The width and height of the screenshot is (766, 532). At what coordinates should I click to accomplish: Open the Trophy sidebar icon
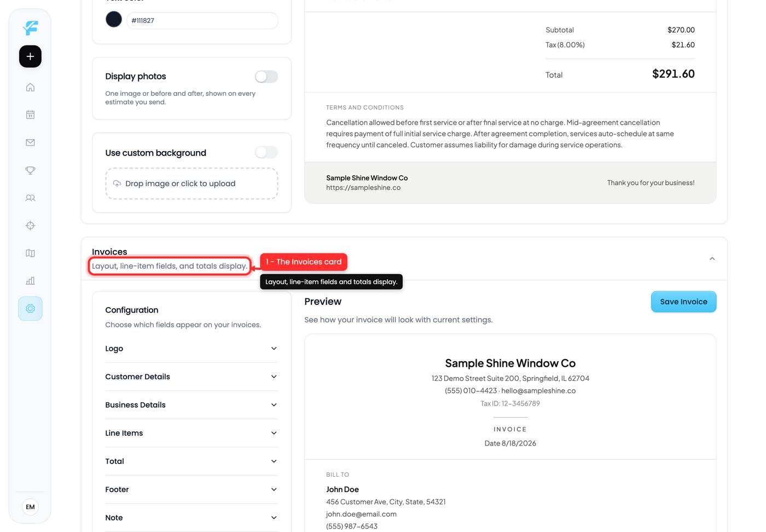[x=30, y=170]
